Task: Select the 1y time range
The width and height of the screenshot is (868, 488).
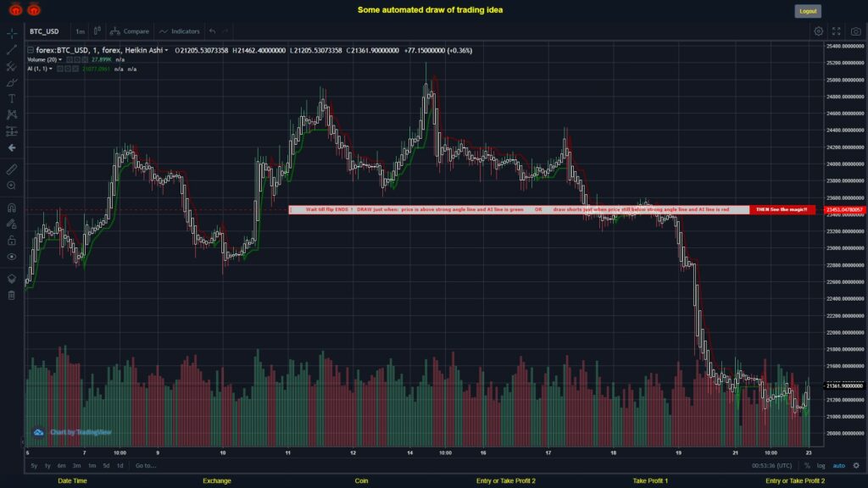Action: (x=47, y=466)
